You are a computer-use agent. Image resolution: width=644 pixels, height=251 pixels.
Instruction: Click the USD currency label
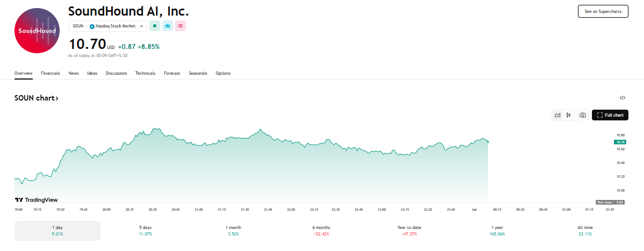[x=111, y=48]
